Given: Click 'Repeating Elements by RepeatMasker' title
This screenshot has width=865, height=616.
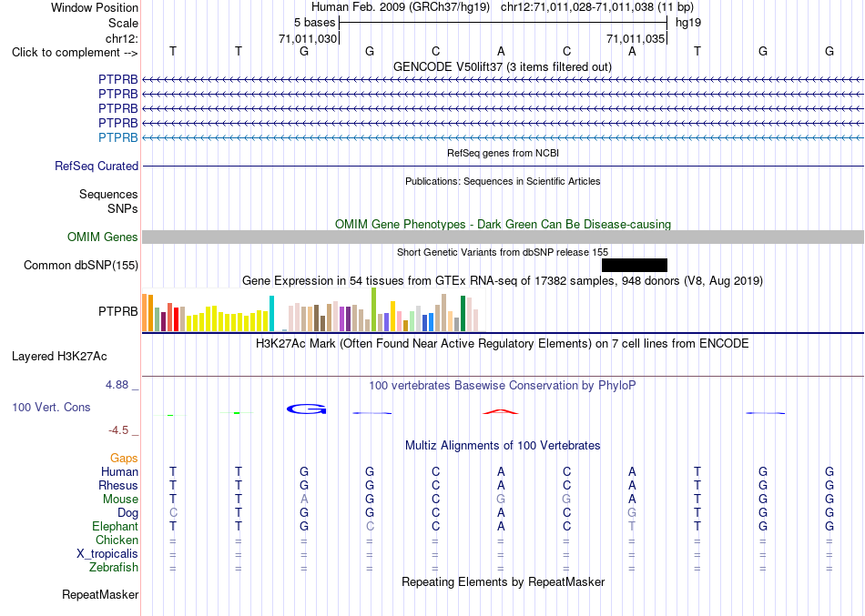Looking at the screenshot, I should point(503,582).
